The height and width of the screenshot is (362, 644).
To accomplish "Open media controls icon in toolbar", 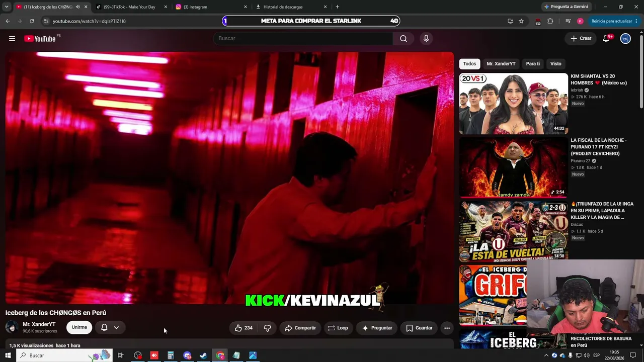I will point(568,21).
